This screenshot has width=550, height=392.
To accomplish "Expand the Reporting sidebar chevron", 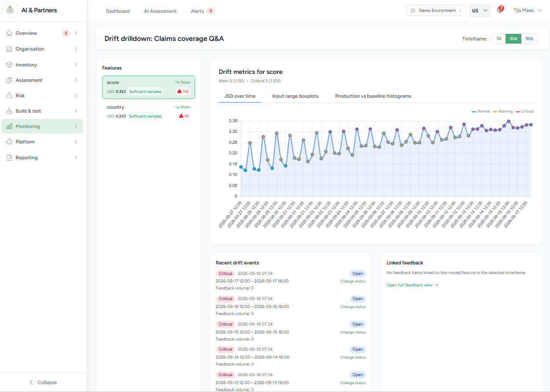I will [x=76, y=158].
